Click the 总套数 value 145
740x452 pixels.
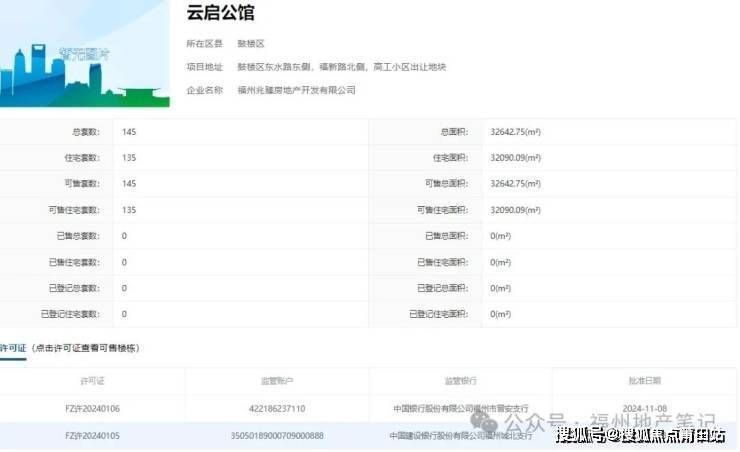(129, 132)
